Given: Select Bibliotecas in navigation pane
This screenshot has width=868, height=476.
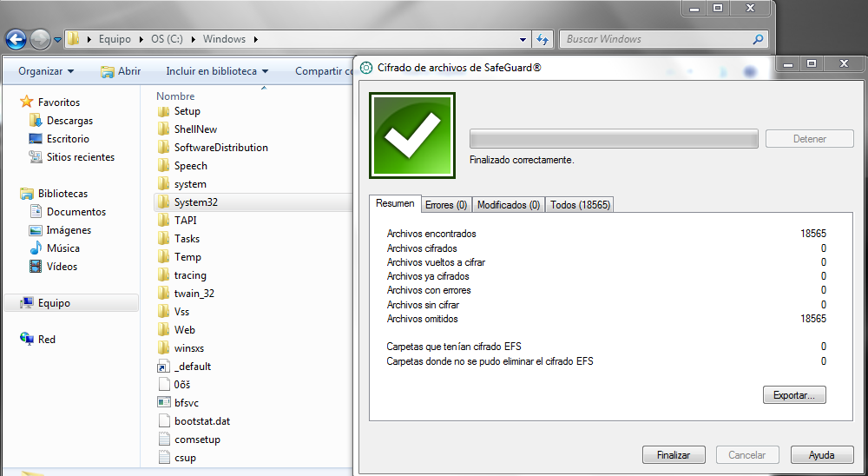Looking at the screenshot, I should (62, 194).
